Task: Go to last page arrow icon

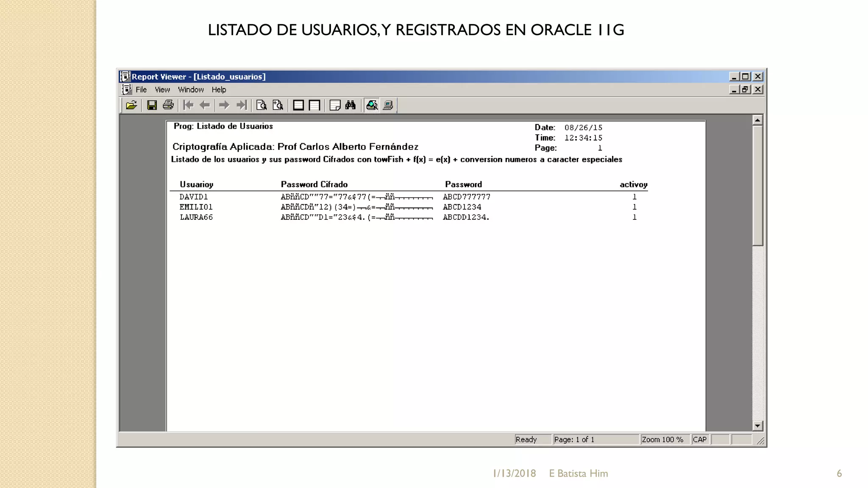Action: tap(241, 105)
